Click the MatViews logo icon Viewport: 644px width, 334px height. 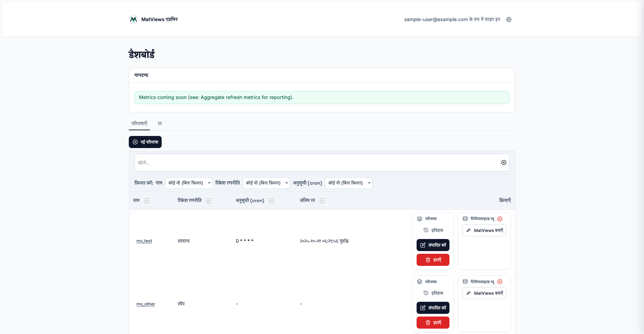point(133,19)
